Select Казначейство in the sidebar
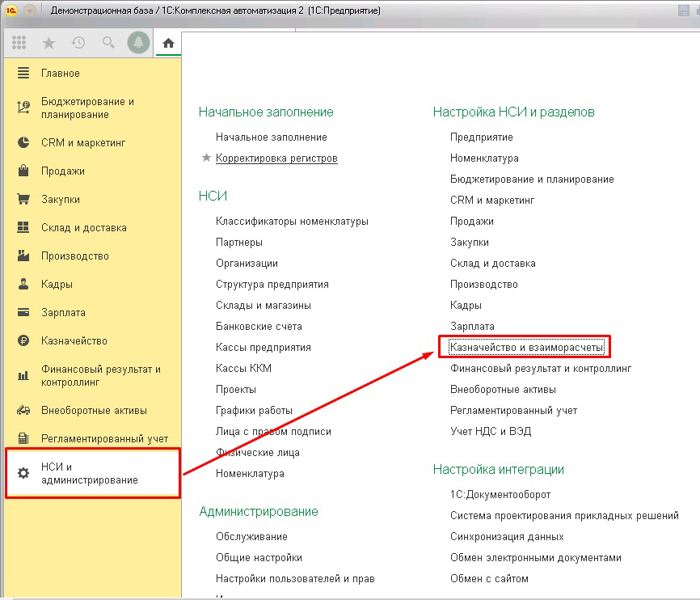This screenshot has height=600, width=700. click(x=74, y=341)
